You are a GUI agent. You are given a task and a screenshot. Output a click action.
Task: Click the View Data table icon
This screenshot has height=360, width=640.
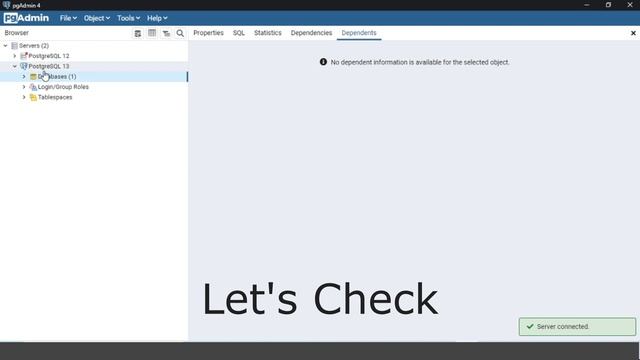point(152,33)
